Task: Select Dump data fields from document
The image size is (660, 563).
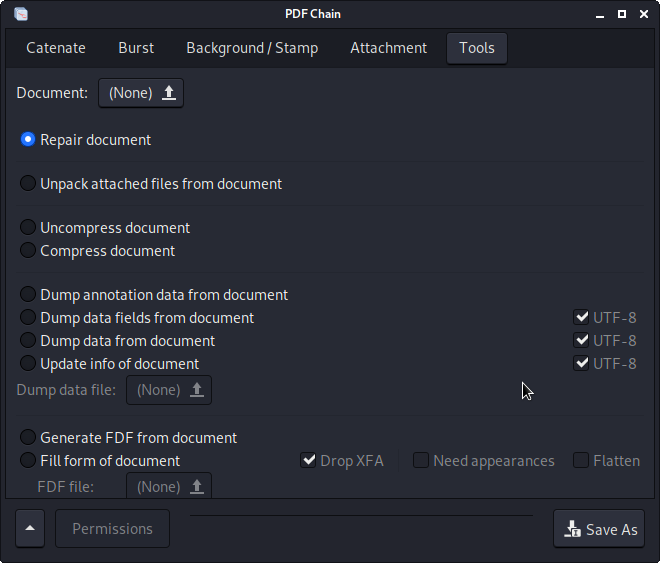Action: click(137, 318)
